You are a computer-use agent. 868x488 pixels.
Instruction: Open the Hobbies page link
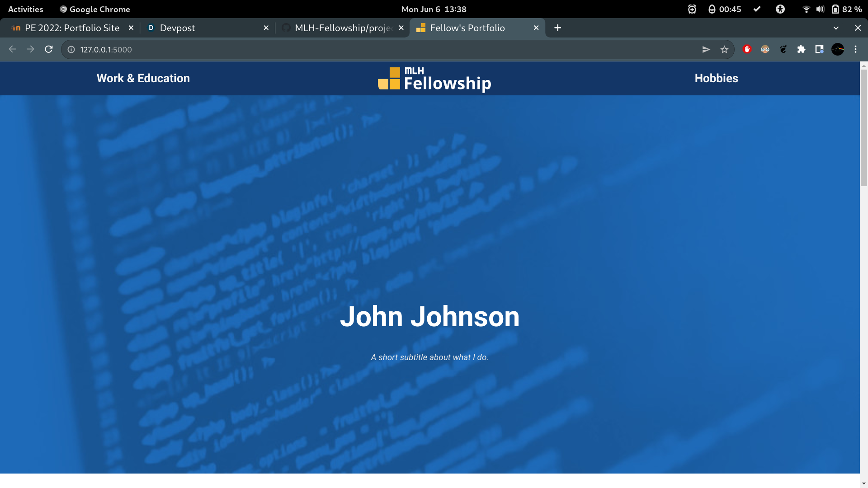[716, 78]
